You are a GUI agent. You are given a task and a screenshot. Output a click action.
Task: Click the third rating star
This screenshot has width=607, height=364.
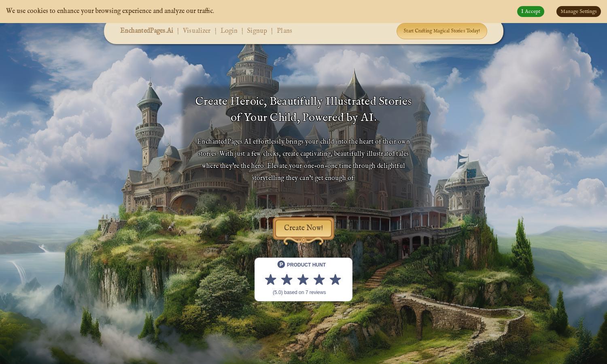(x=303, y=279)
